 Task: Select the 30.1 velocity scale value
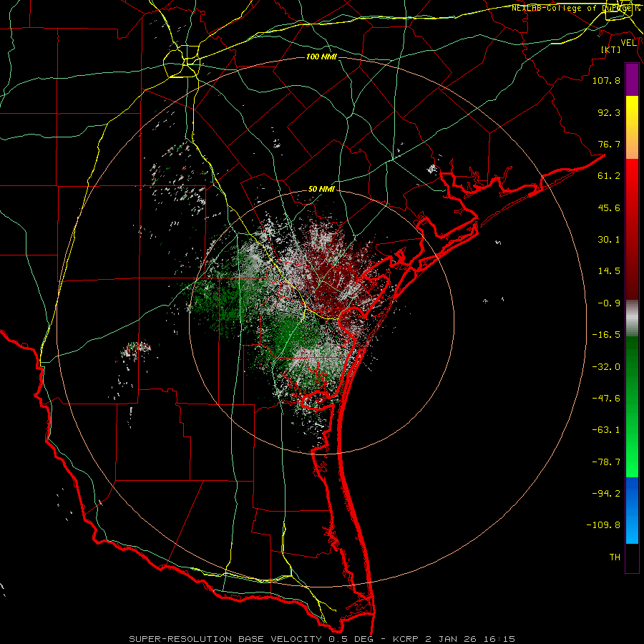coord(609,240)
